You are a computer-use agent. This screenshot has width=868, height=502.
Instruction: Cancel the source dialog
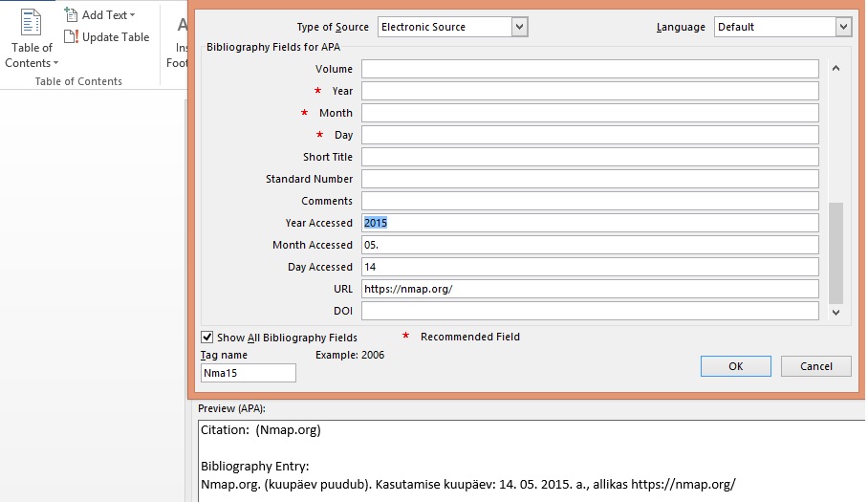(x=815, y=366)
